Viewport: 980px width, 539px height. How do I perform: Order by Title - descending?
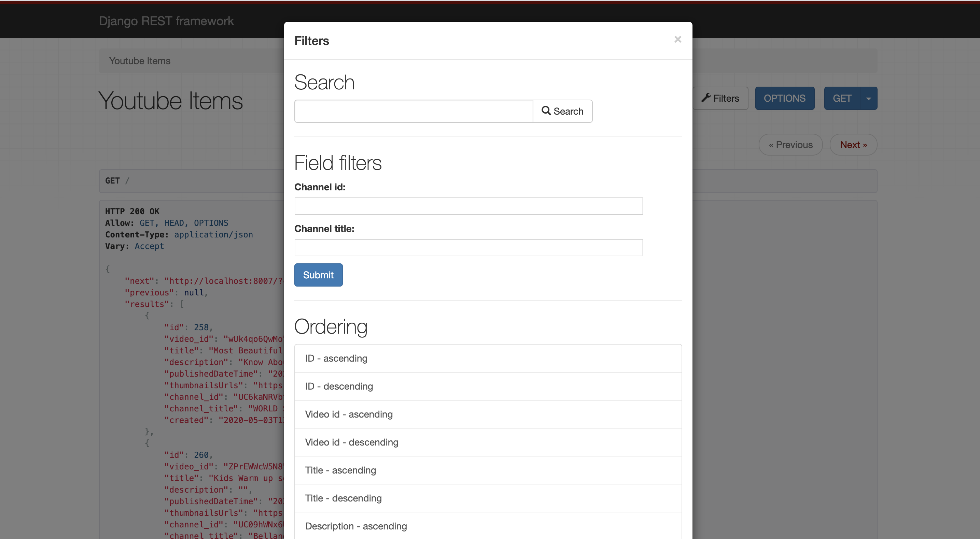488,498
